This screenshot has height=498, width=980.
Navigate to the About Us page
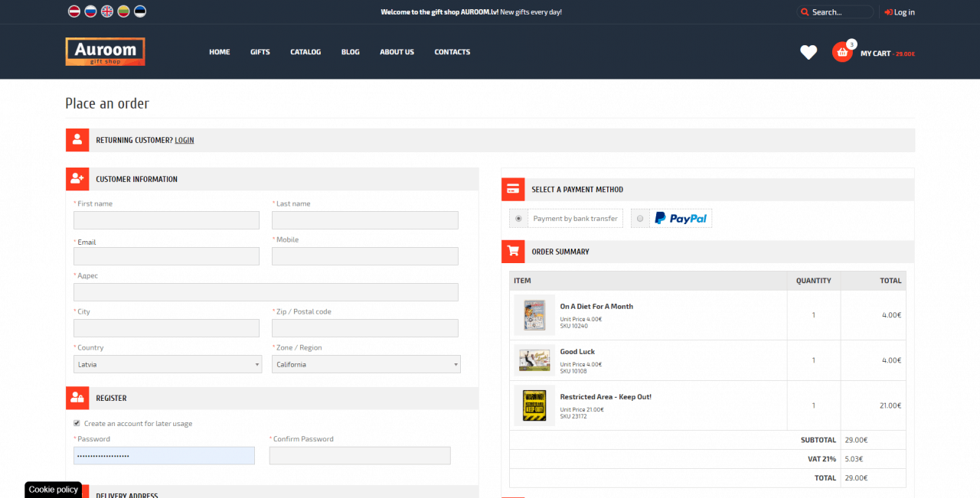[x=397, y=52]
